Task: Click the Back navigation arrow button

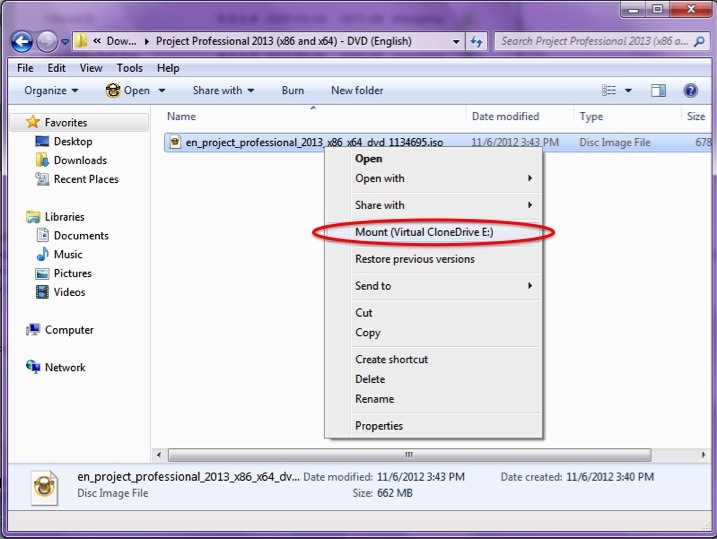Action: point(22,42)
